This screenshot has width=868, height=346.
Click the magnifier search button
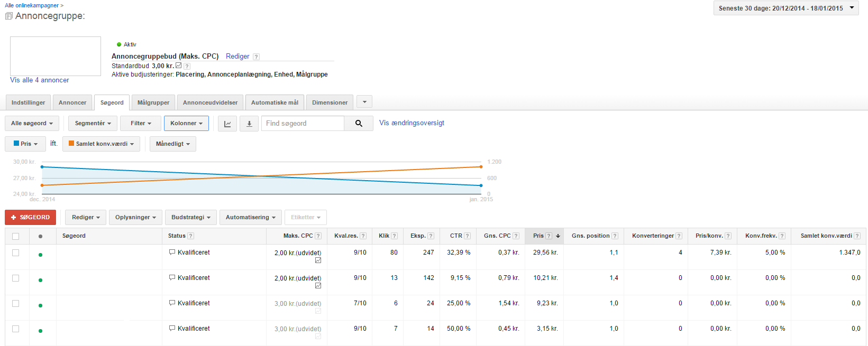click(x=359, y=124)
